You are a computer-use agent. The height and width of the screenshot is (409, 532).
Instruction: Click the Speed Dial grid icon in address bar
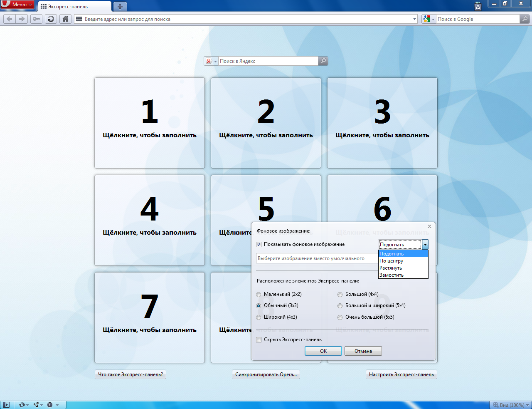tap(79, 19)
